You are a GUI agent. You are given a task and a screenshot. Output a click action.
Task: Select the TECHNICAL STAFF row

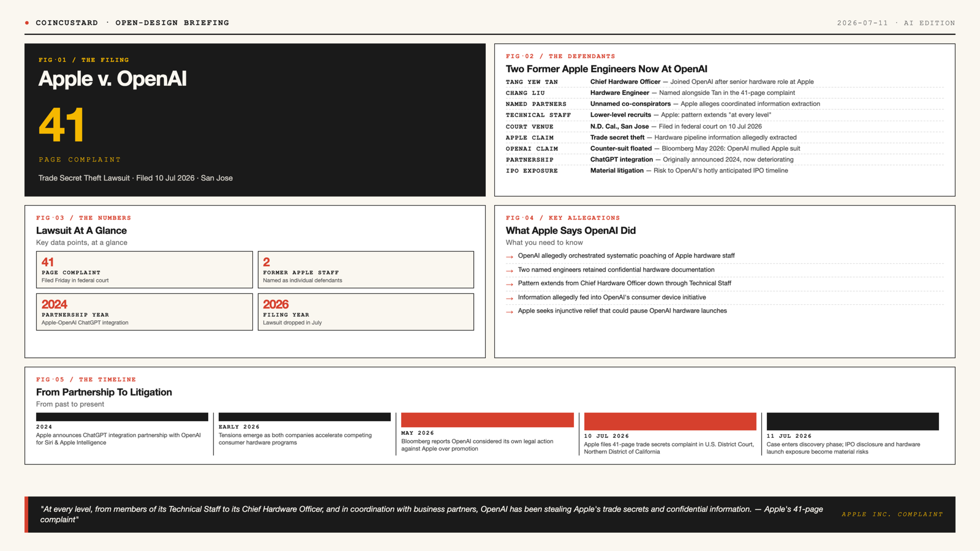(x=725, y=114)
